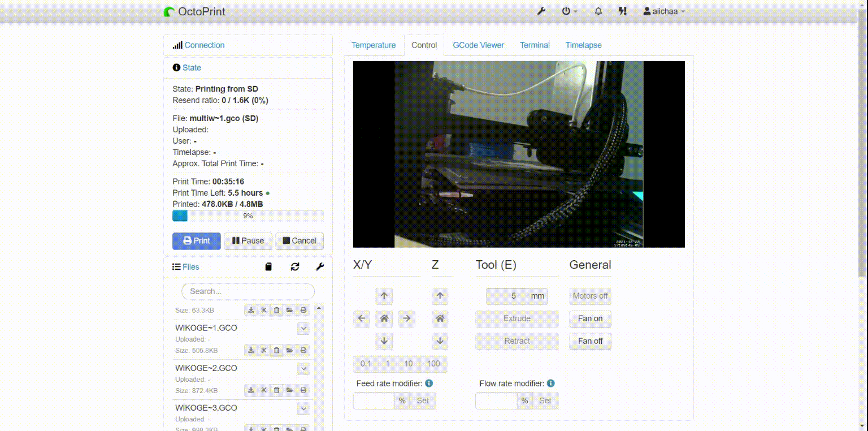Expand the WIKOGE~2.GCO details chevron
868x431 pixels.
click(x=303, y=368)
